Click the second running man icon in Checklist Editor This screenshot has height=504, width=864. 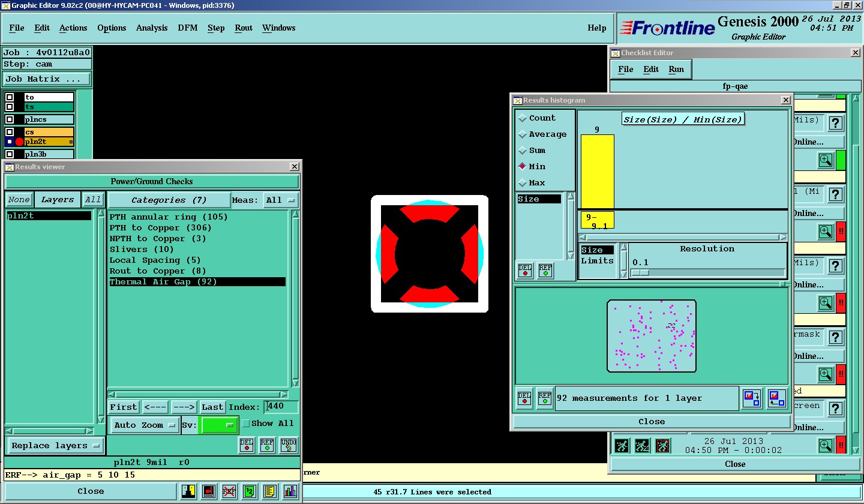642,446
